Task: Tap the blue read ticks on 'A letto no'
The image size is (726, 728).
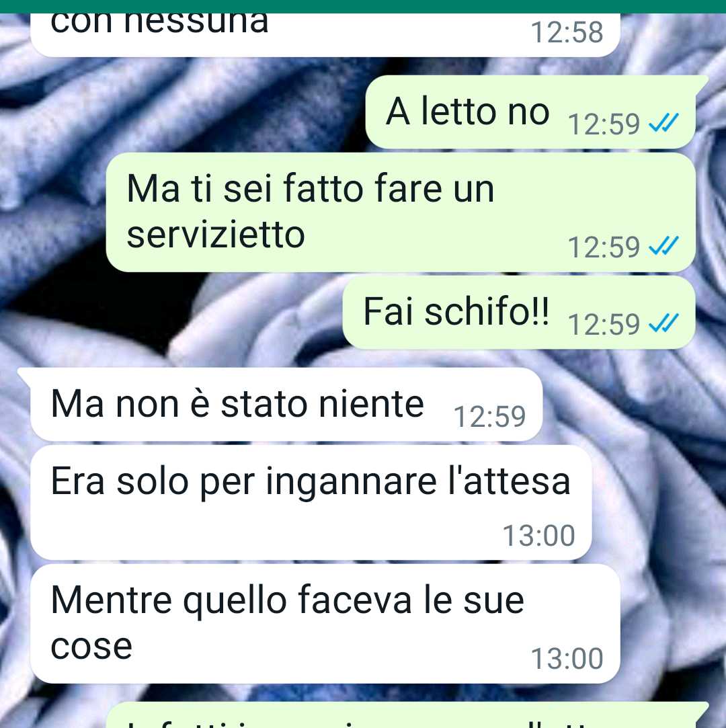Action: pos(663,122)
